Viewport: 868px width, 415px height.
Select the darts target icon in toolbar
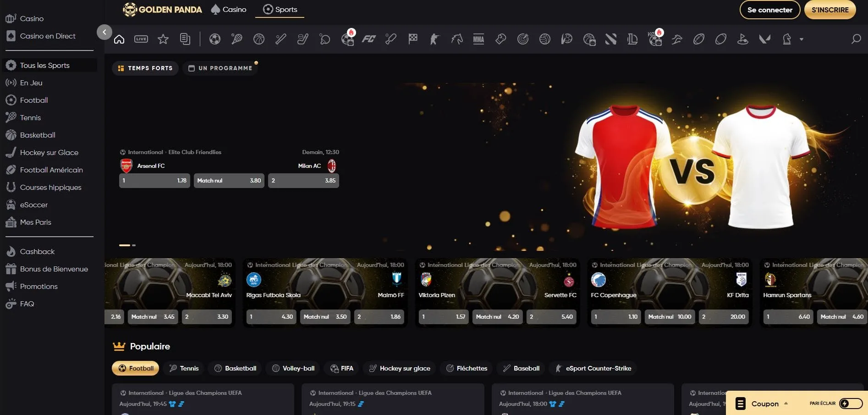[x=523, y=39]
